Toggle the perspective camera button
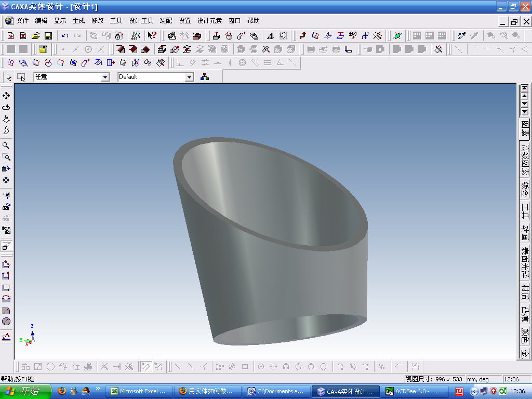Screen dimensions: 532x399 6,246
